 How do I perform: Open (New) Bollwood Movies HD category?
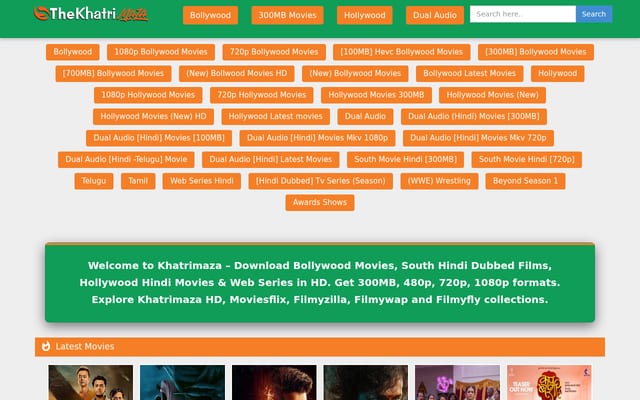pos(237,73)
